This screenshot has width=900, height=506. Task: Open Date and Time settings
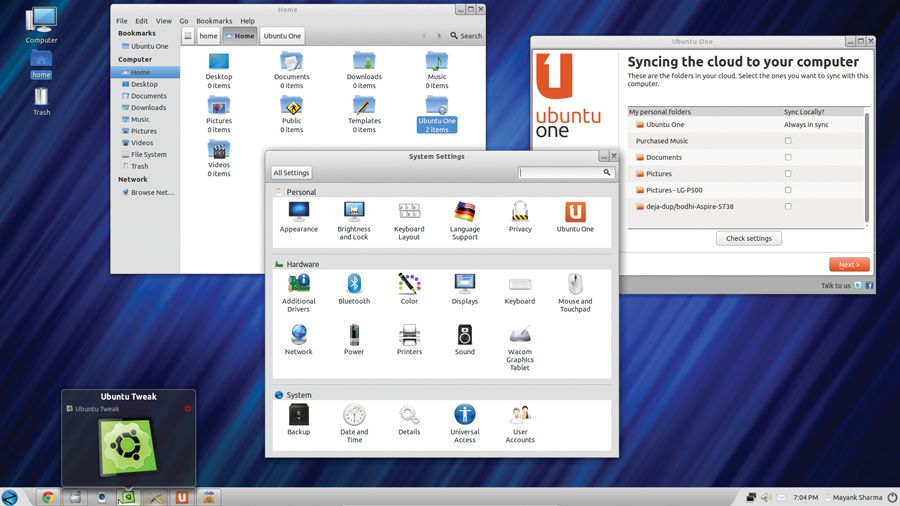point(354,424)
